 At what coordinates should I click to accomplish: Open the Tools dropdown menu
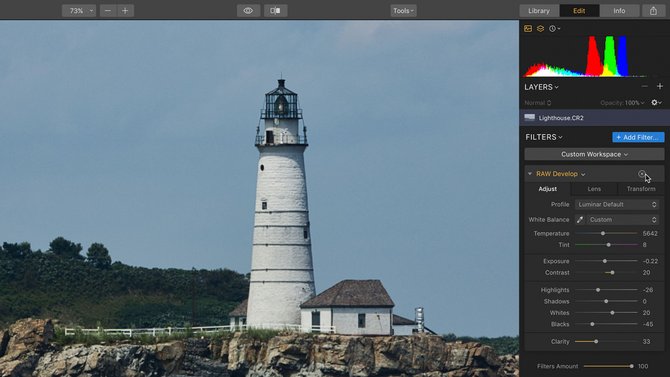click(403, 11)
